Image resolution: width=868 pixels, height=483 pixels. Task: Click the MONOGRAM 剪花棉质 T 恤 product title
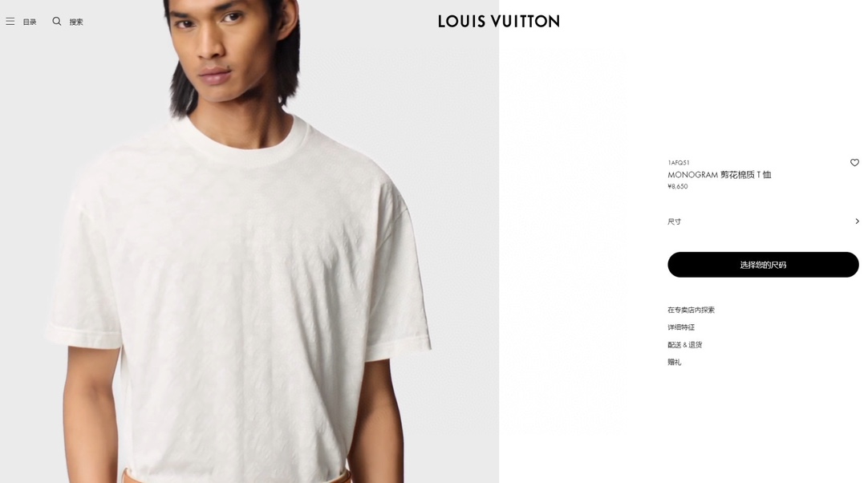(719, 174)
